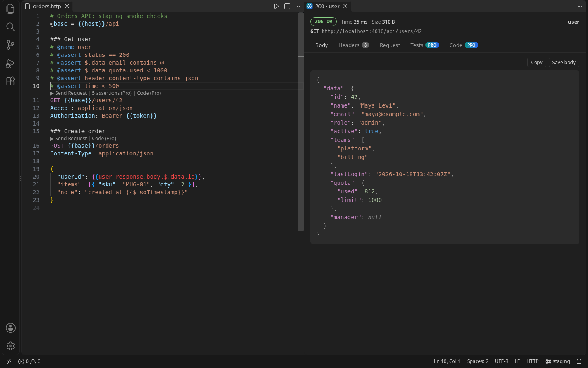The width and height of the screenshot is (588, 368).
Task: Switch to the Request tab
Action: pos(390,45)
